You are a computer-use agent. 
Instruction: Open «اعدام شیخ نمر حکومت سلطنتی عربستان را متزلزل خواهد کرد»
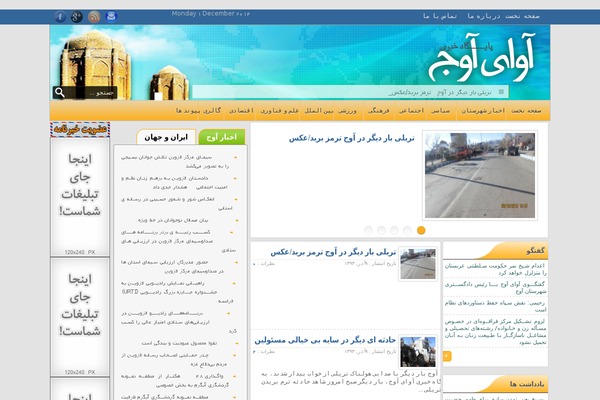[496, 269]
